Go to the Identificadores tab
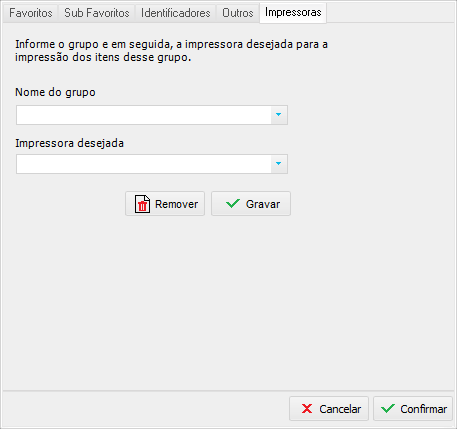This screenshot has height=429, width=457. pyautogui.click(x=175, y=13)
